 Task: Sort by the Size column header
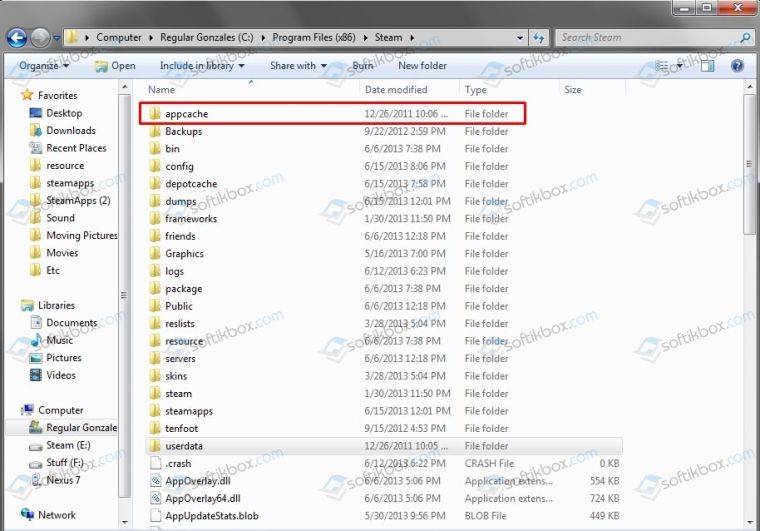[592, 90]
